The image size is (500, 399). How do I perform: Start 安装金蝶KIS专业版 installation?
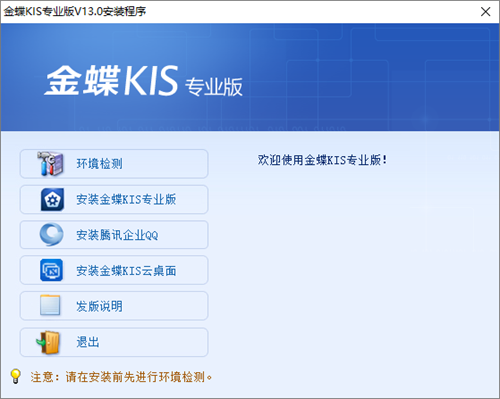[x=114, y=199]
